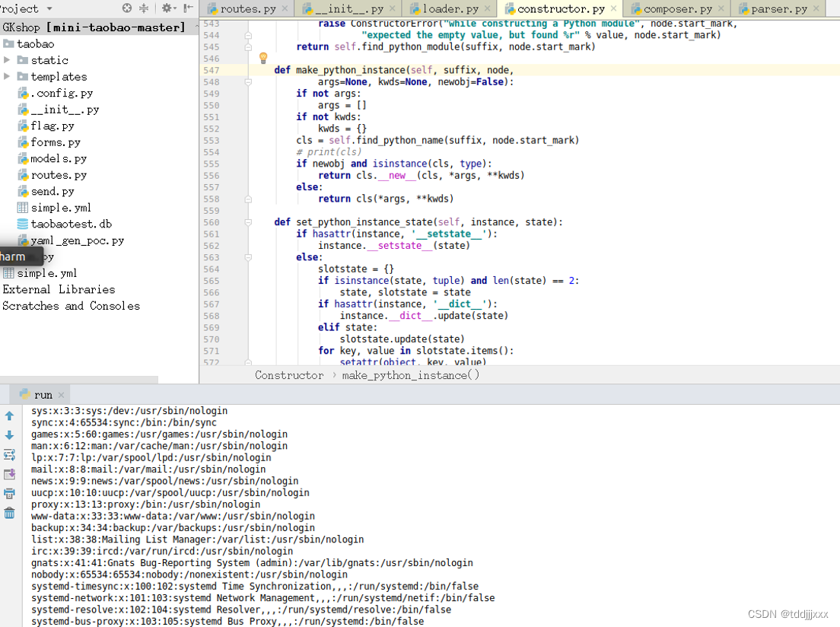Close the routes.py tab
This screenshot has width=840, height=627.
[x=285, y=8]
